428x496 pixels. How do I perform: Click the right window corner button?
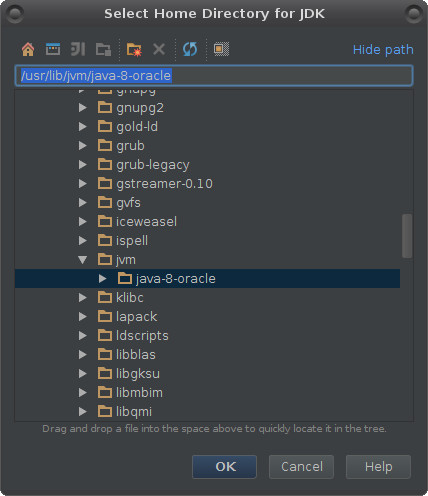tap(414, 14)
